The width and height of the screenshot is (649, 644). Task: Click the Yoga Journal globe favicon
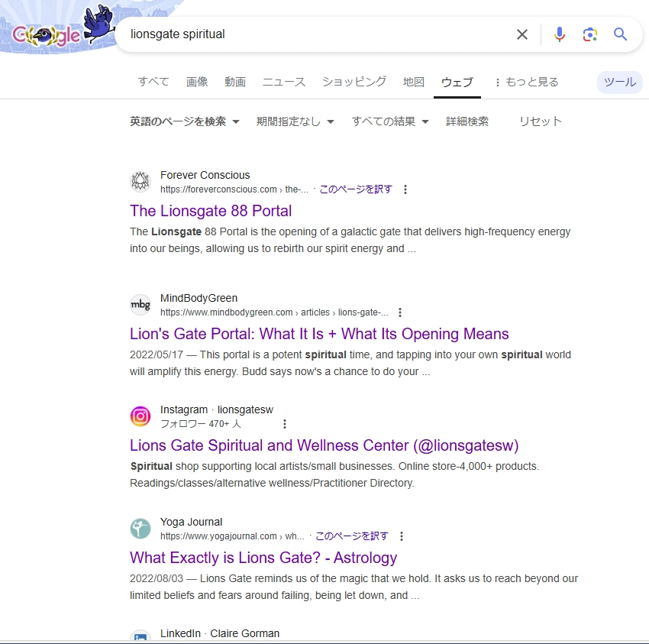point(140,528)
